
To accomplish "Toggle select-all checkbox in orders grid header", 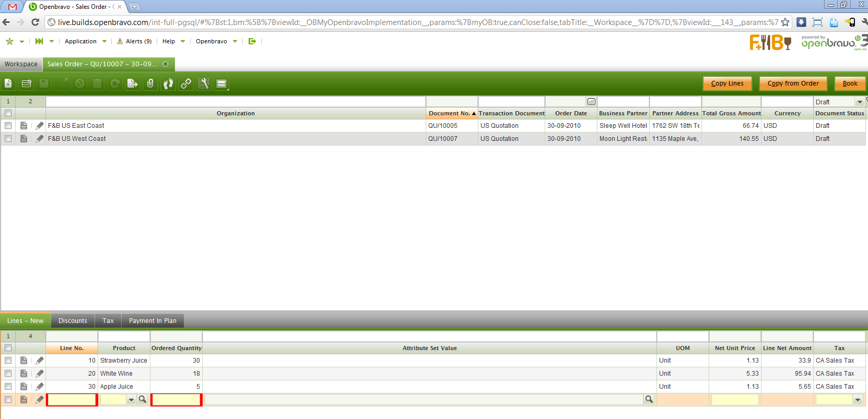I will click(x=8, y=113).
